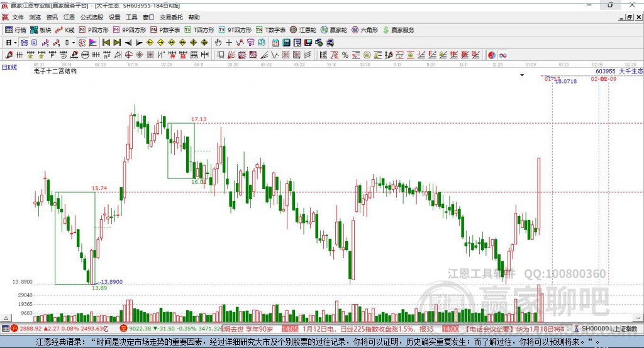
Task: Select the n² drawing tool
Action: [107, 55]
